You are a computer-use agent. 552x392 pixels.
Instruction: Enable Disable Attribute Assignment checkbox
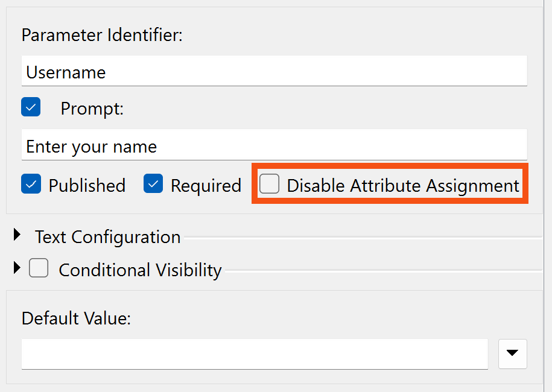[x=269, y=185]
